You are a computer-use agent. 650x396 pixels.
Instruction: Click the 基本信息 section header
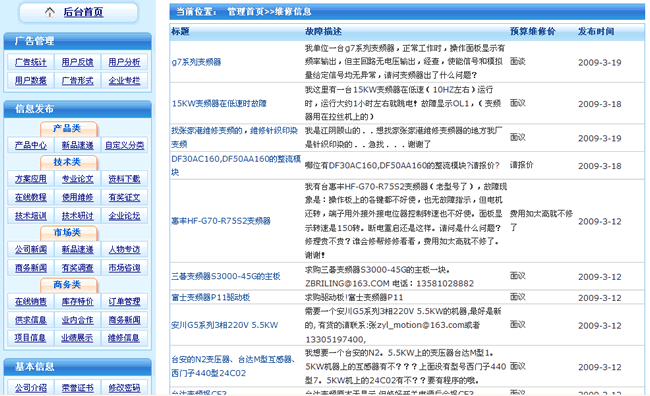[78, 367]
